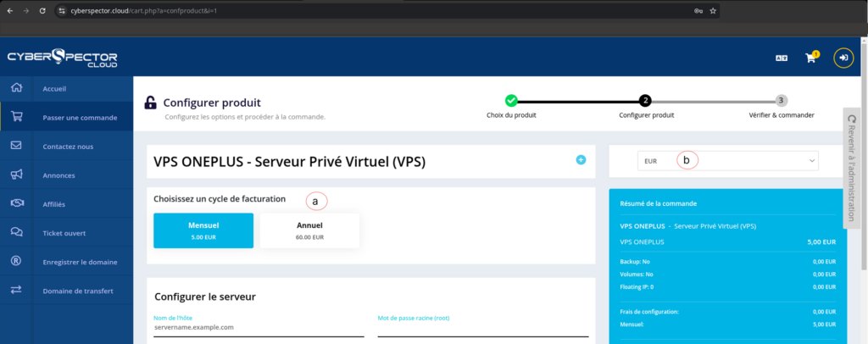This screenshot has height=344, width=868.
Task: Click the transfer arrows icon in sidebar
Action: pos(17,291)
